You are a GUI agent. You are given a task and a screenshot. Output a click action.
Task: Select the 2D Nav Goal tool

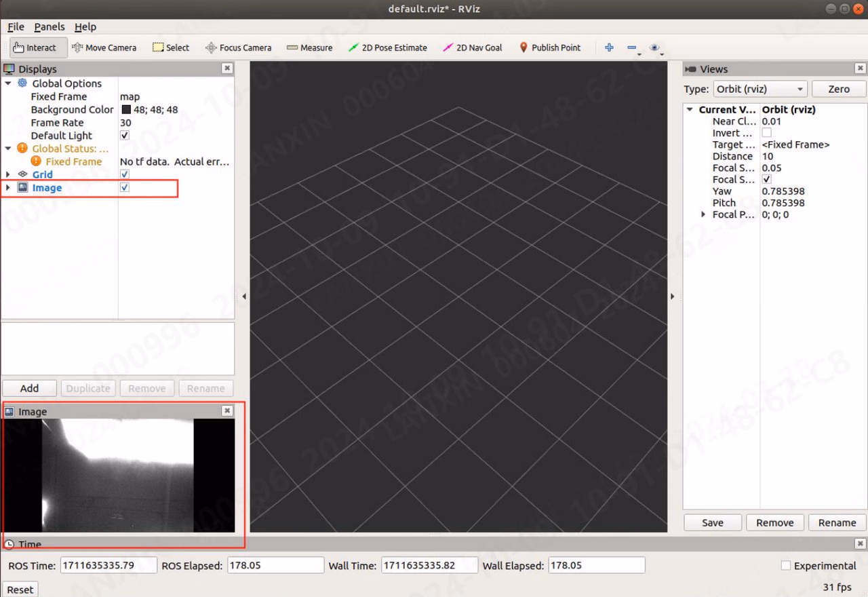472,47
